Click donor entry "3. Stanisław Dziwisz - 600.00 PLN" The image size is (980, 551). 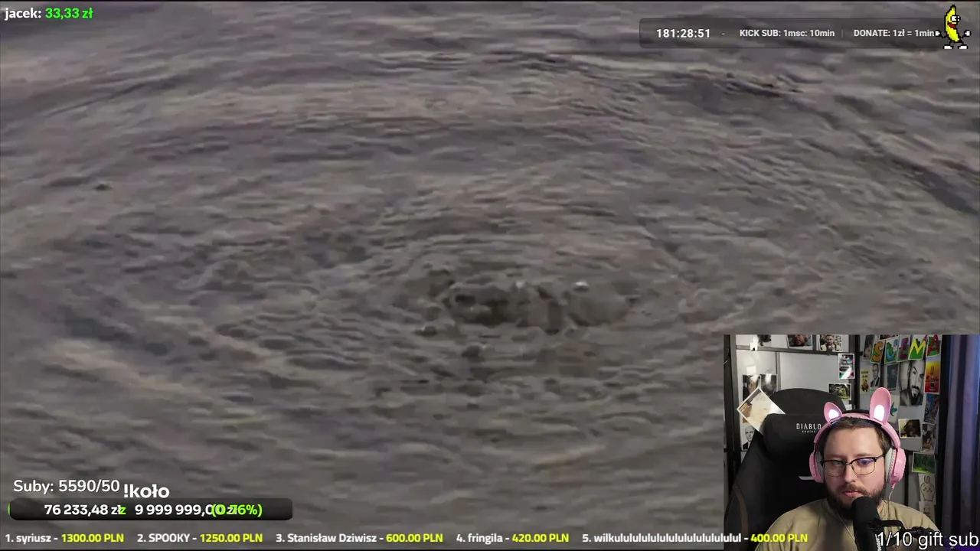click(359, 538)
